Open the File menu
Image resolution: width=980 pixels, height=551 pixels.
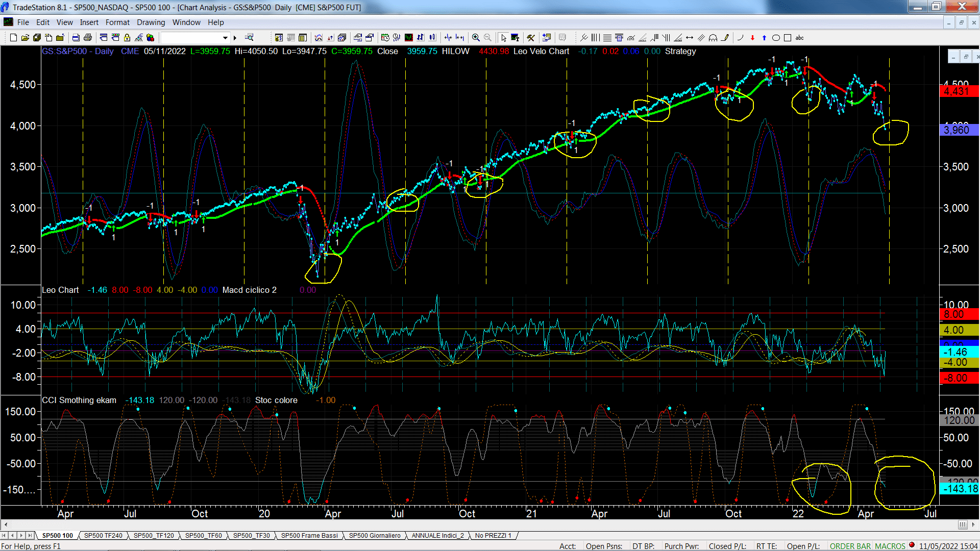[23, 22]
